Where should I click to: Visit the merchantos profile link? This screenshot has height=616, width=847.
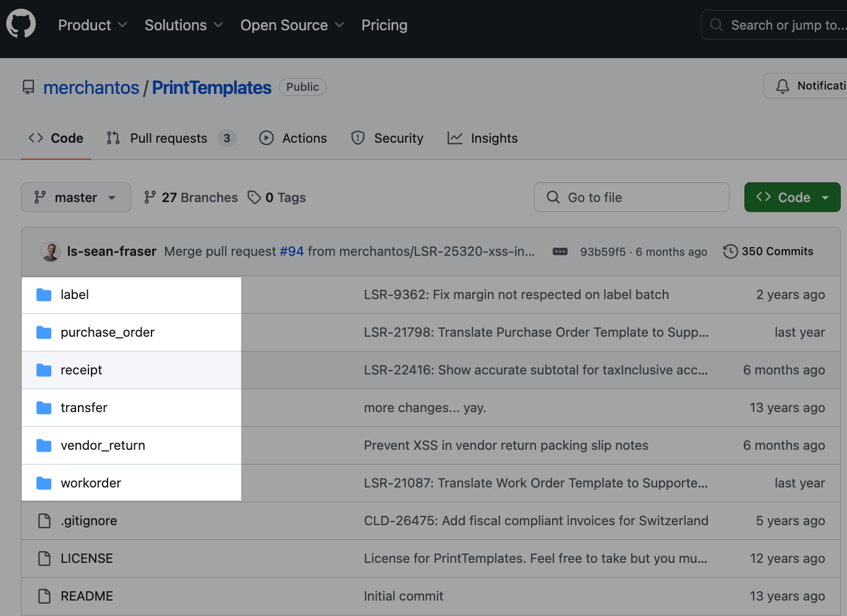(x=91, y=87)
